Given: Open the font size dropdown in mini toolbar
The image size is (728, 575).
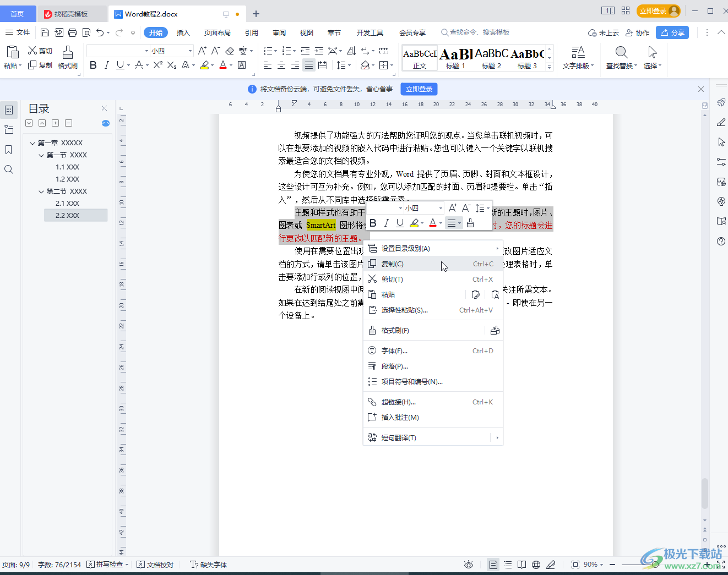Looking at the screenshot, I should 441,208.
